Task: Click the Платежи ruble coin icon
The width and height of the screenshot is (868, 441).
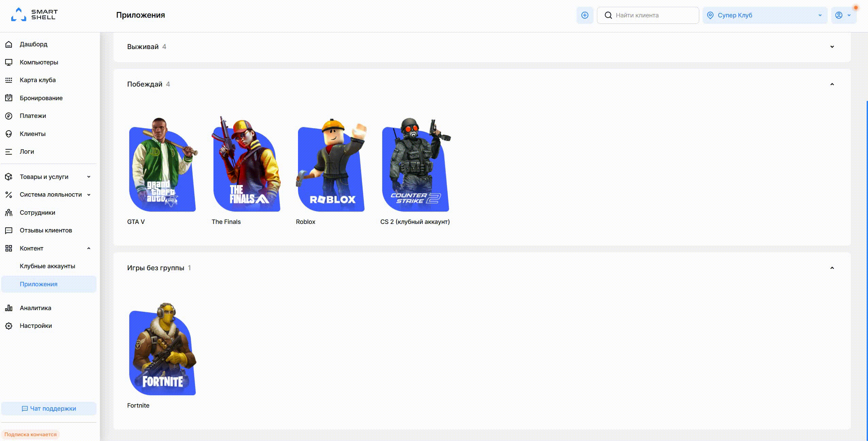Action: coord(9,116)
